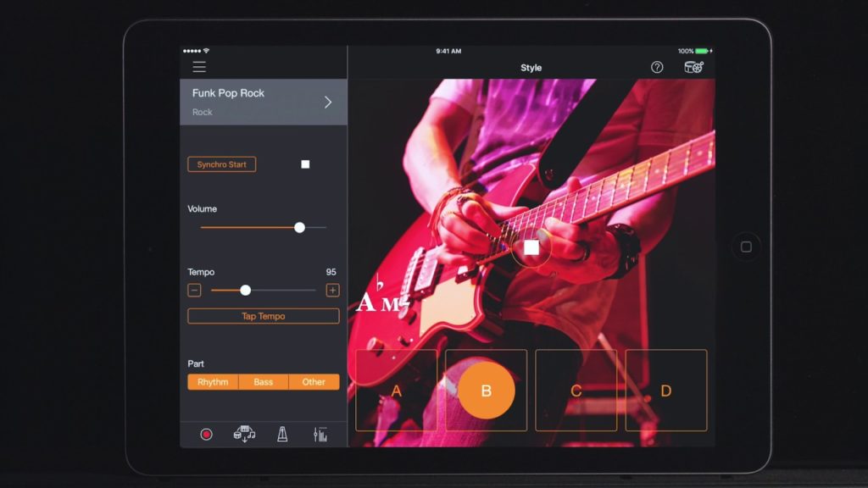Image resolution: width=868 pixels, height=488 pixels.
Task: Toggle the Rhythm part
Action: coord(213,382)
